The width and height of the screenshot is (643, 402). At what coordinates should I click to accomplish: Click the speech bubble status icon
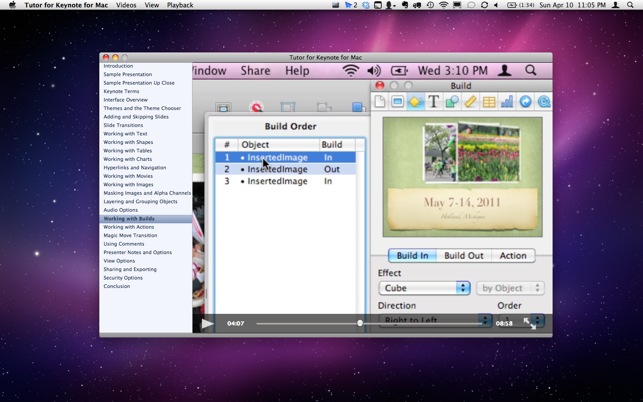pos(471,5)
